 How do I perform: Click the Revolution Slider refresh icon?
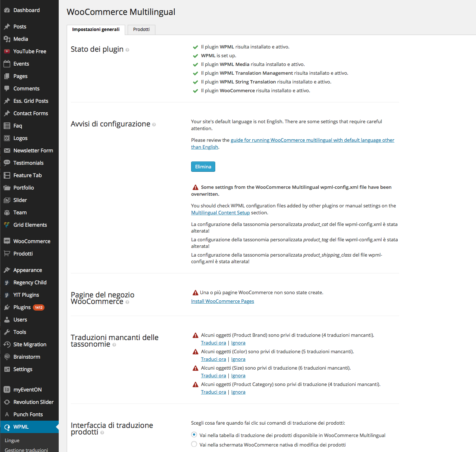tap(7, 402)
